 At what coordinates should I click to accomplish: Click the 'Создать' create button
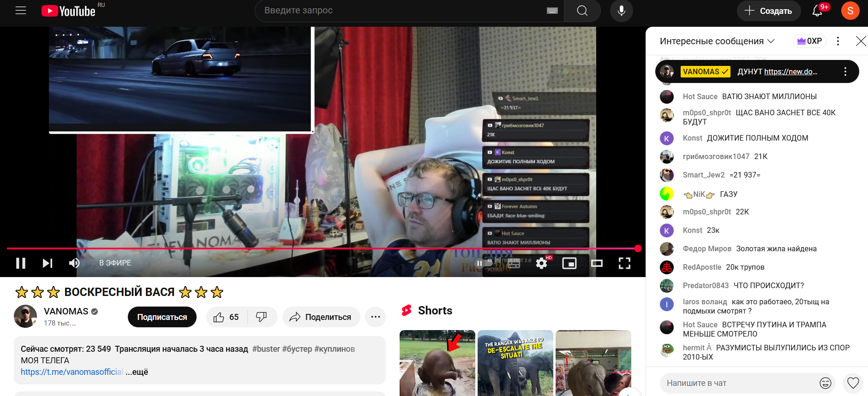click(769, 11)
